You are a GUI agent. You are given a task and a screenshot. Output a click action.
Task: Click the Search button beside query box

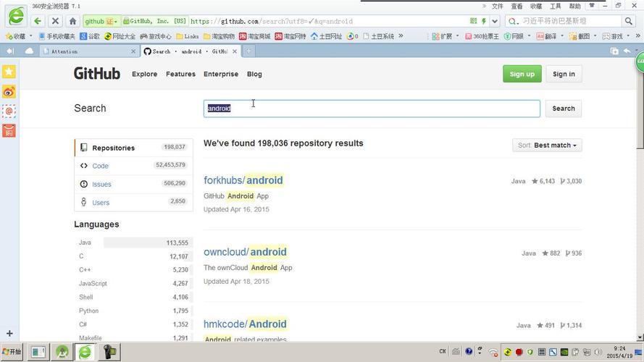coord(564,109)
